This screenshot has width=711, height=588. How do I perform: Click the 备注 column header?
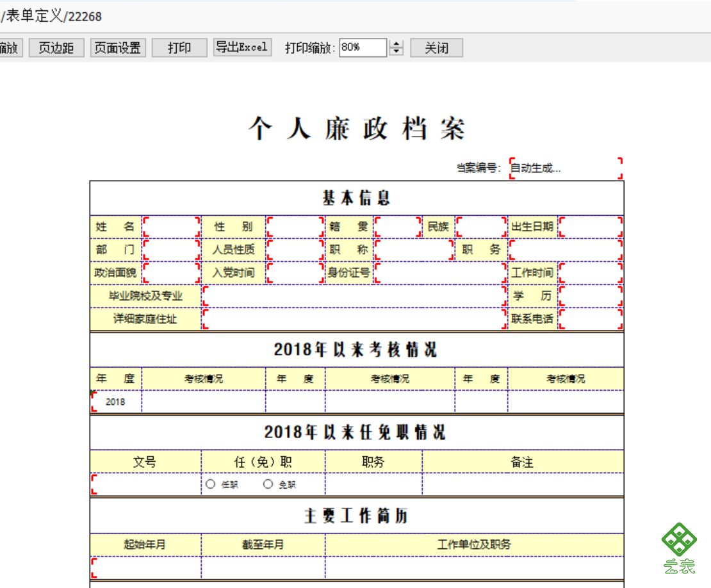(523, 462)
